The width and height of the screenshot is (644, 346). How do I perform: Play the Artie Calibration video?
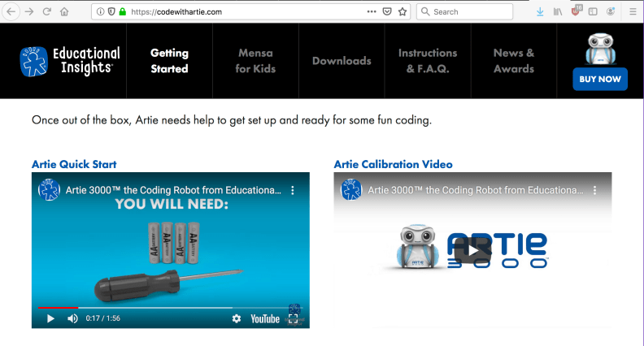(472, 250)
